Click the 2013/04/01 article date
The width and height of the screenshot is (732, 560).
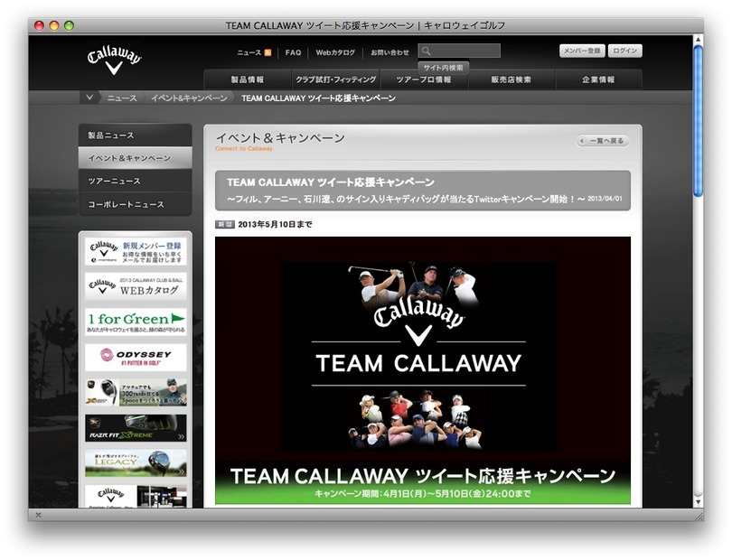click(x=605, y=199)
